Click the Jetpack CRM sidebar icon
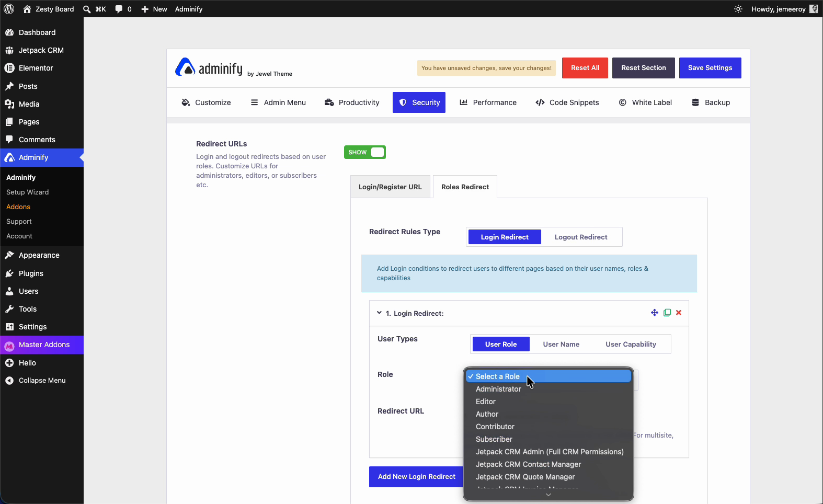Viewport: 823px width, 504px height. coord(9,50)
